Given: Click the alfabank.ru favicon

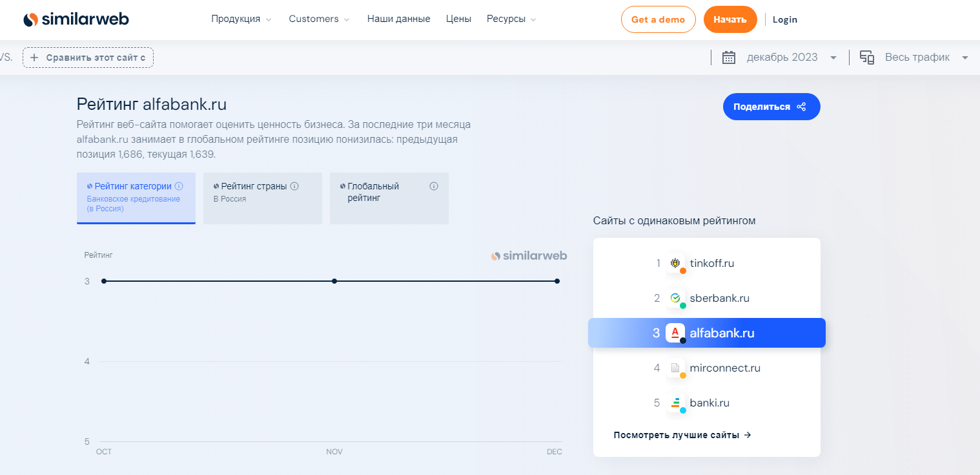Looking at the screenshot, I should pyautogui.click(x=675, y=333).
